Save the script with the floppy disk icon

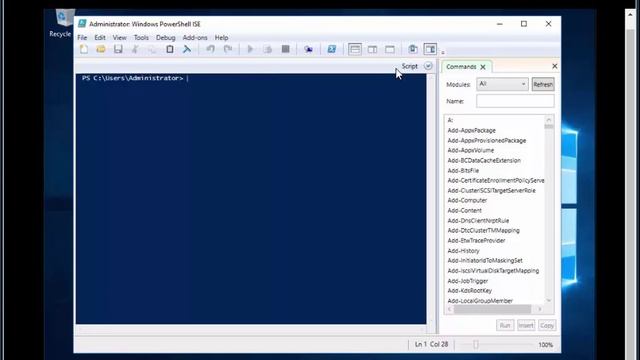118,49
